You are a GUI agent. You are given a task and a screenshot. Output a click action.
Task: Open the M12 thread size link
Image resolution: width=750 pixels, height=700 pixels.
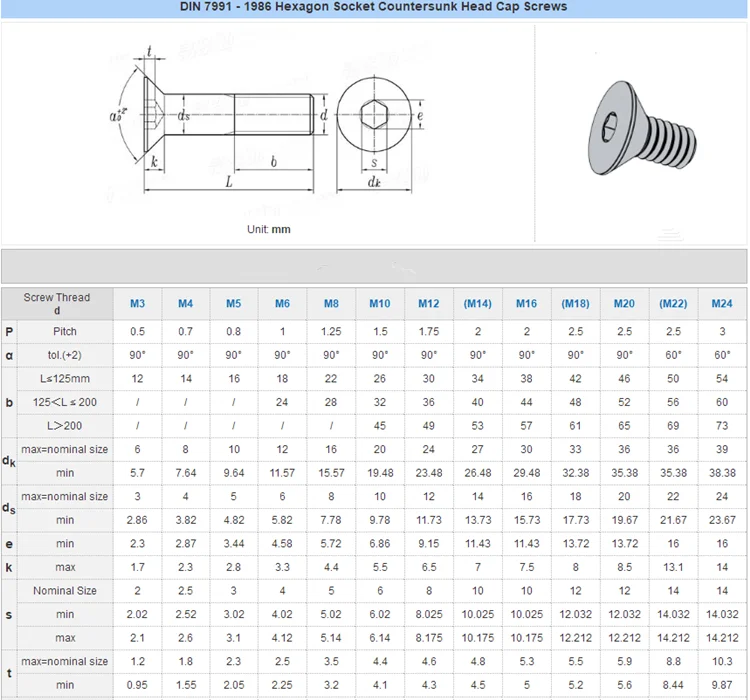(x=428, y=304)
